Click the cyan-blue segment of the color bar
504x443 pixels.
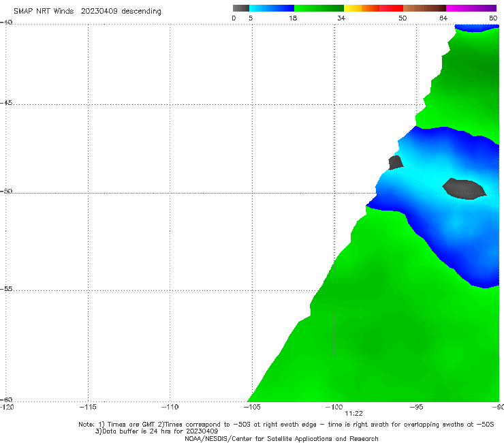(x=272, y=8)
